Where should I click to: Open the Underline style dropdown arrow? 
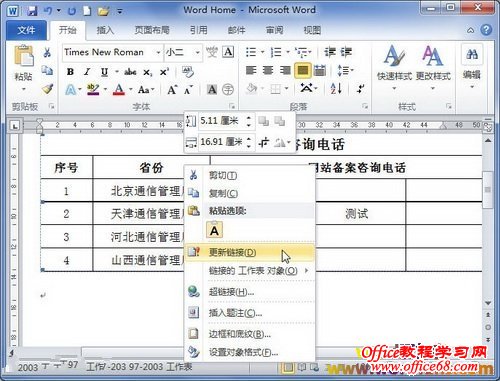(117, 72)
